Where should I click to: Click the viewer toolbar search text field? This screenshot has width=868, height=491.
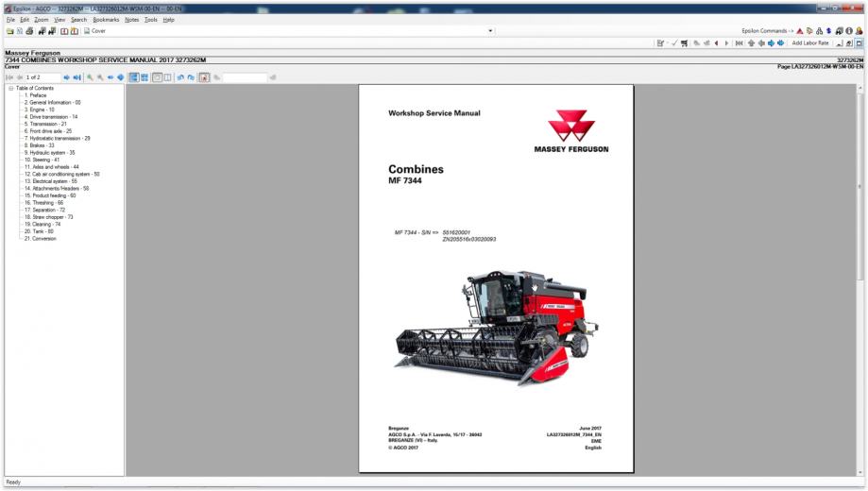[x=246, y=77]
